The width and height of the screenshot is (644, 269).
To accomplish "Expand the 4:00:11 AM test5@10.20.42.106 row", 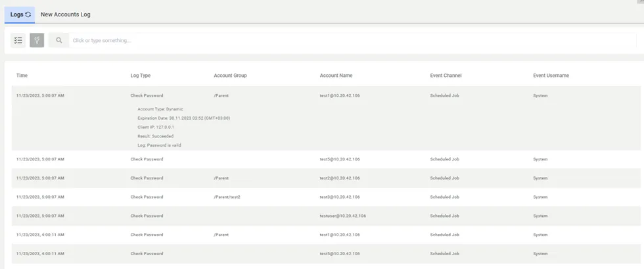I will tap(326, 254).
